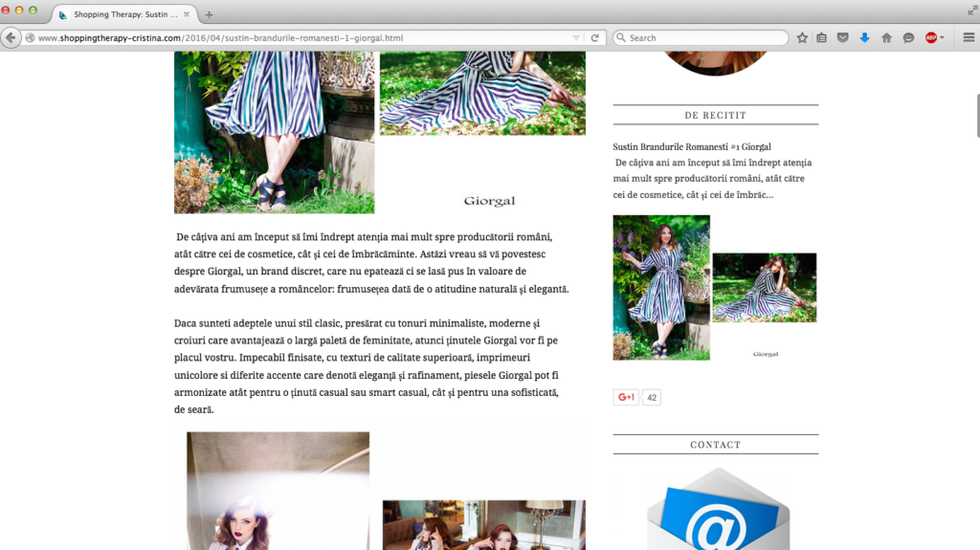
Task: Select the Shopping Therapy tab
Action: [x=120, y=14]
